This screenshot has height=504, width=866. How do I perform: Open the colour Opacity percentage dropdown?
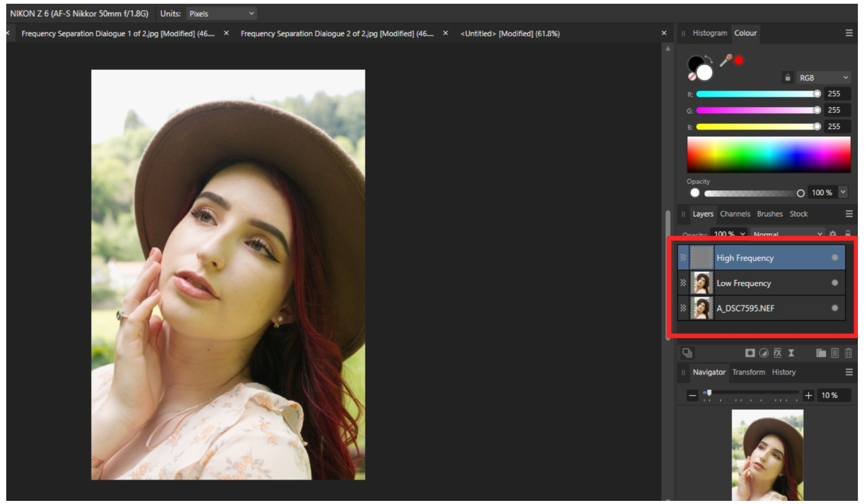click(x=844, y=193)
